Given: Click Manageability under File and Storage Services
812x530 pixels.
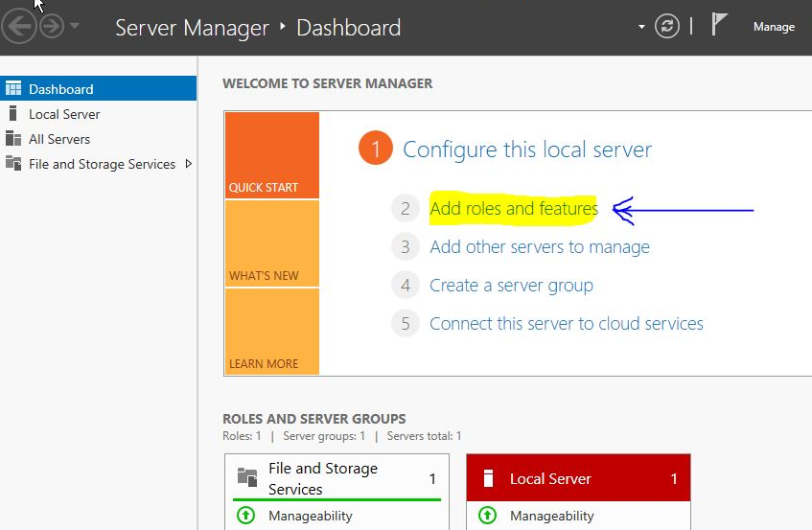Looking at the screenshot, I should pyautogui.click(x=311, y=516).
